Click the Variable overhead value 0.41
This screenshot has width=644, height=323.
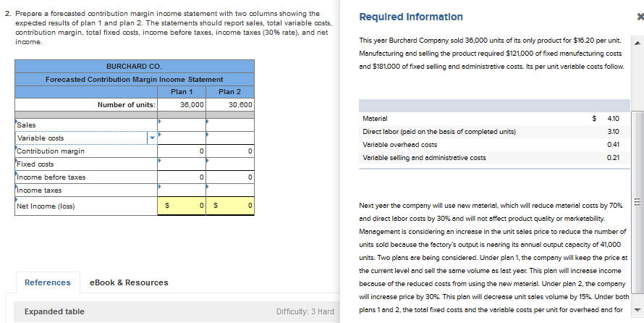[613, 145]
